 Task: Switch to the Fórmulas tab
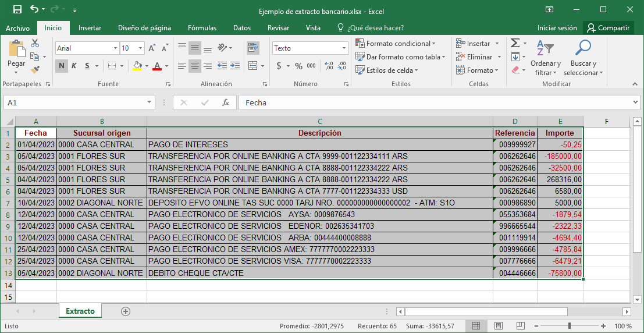tap(202, 28)
